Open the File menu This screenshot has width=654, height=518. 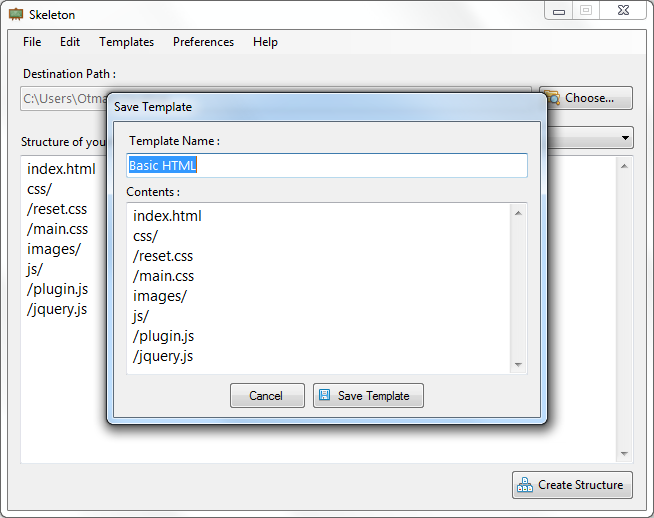[32, 42]
